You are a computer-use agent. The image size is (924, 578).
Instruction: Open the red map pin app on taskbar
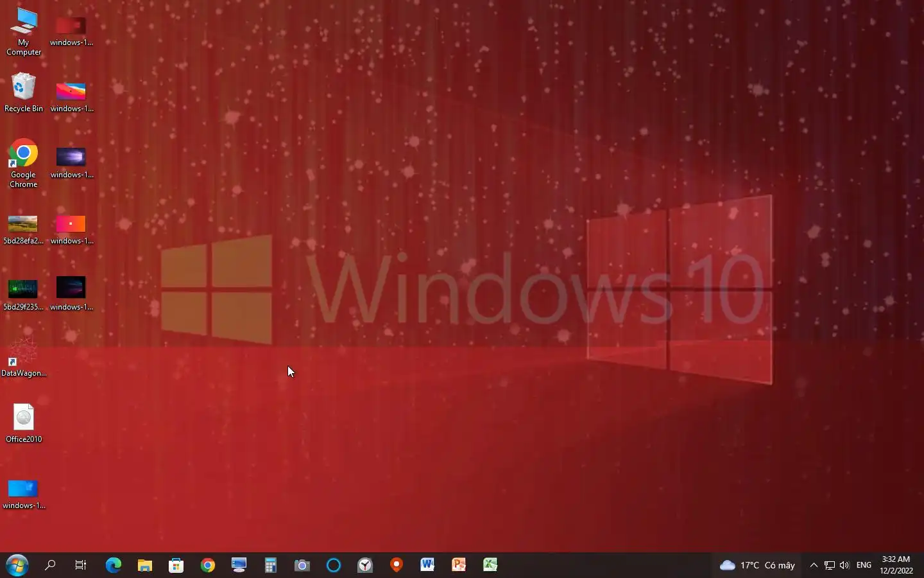pyautogui.click(x=397, y=565)
